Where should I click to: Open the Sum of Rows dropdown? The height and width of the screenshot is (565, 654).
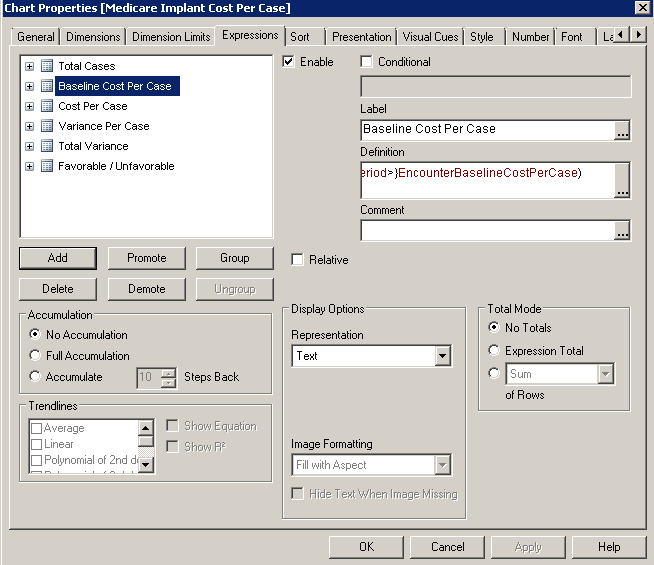point(606,374)
